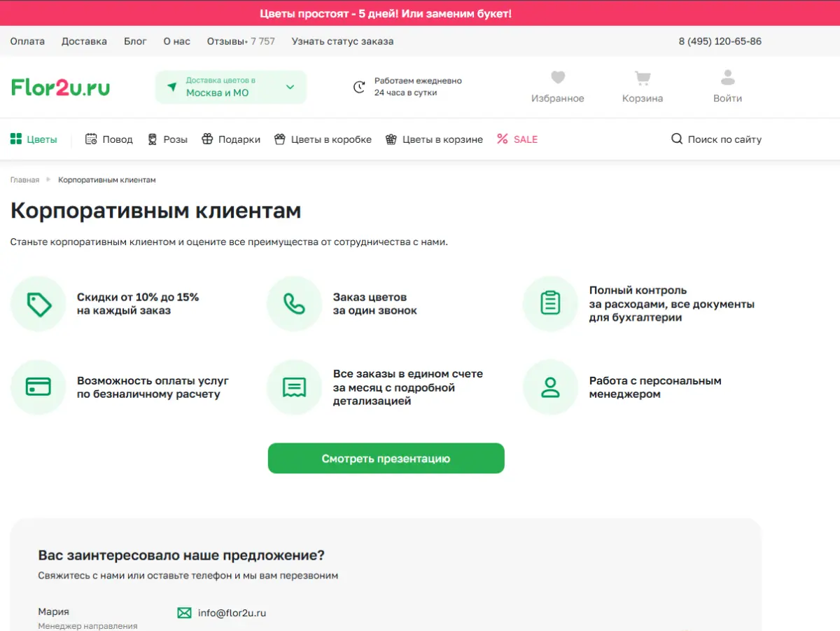Click the calendar icon beside Повод
Screen dimensions: 840x631
(91, 139)
